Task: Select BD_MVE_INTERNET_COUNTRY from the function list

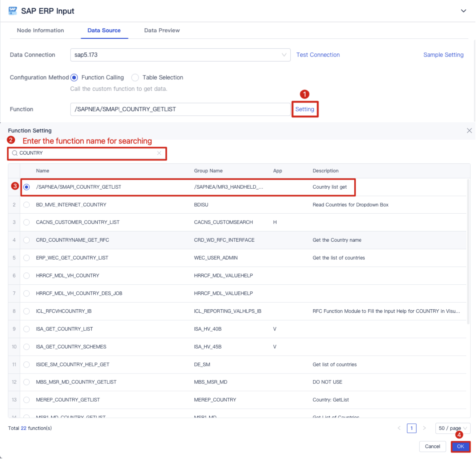Action: click(x=27, y=205)
